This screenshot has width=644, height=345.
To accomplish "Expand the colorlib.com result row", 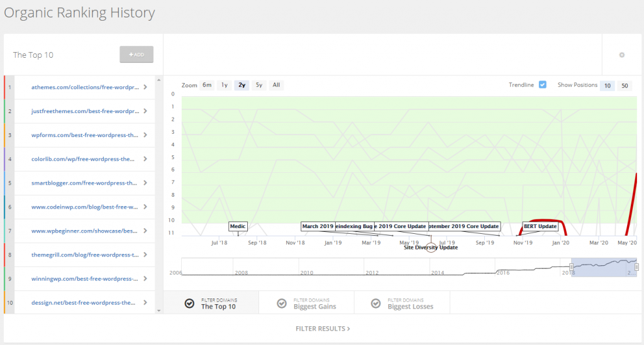I will (145, 159).
